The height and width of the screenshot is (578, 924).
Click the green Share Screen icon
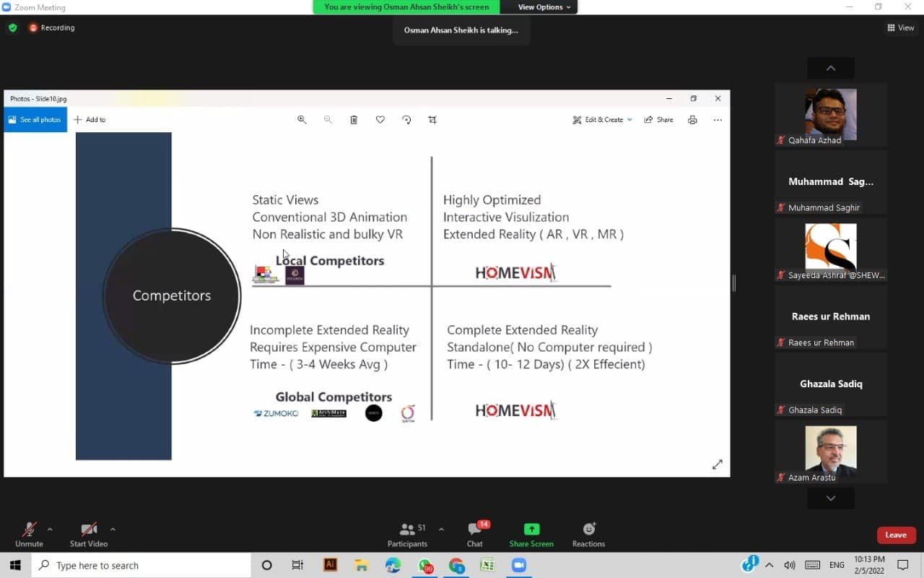pos(531,530)
